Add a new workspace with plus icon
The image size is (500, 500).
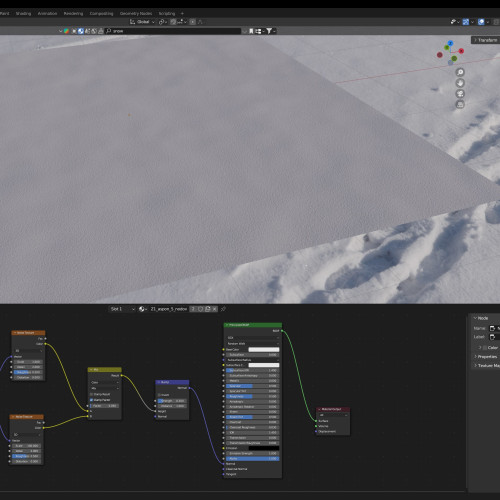[x=182, y=13]
